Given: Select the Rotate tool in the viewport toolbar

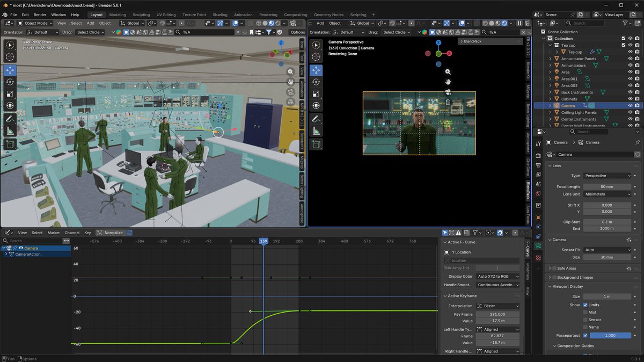Looking at the screenshot, I should pos(10,82).
